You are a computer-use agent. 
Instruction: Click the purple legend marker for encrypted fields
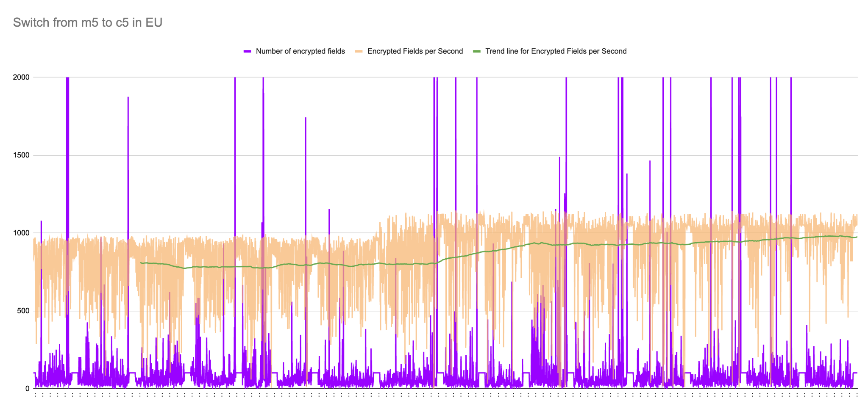click(248, 51)
